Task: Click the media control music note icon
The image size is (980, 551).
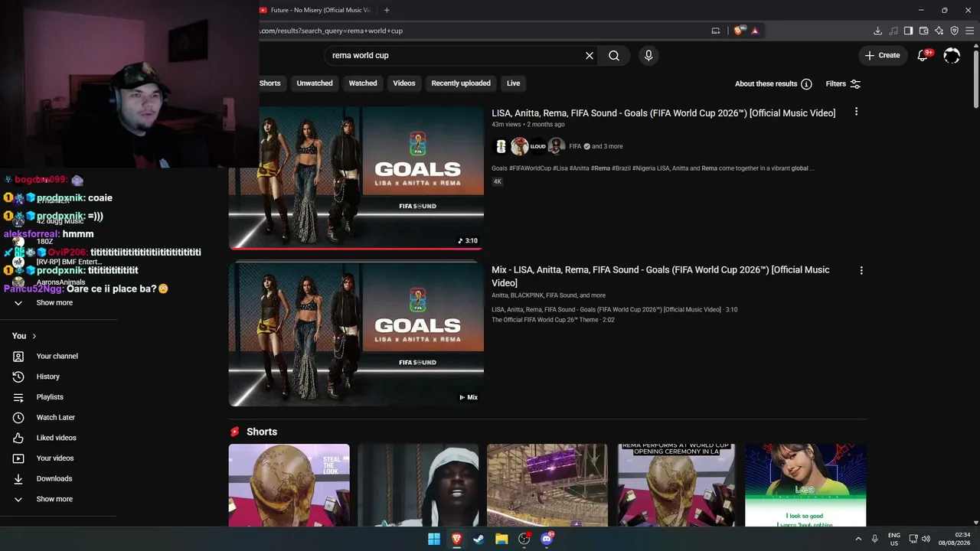Action: pos(893,31)
